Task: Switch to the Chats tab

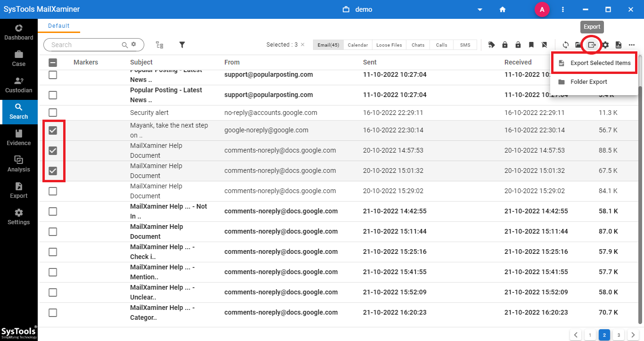Action: click(x=418, y=45)
